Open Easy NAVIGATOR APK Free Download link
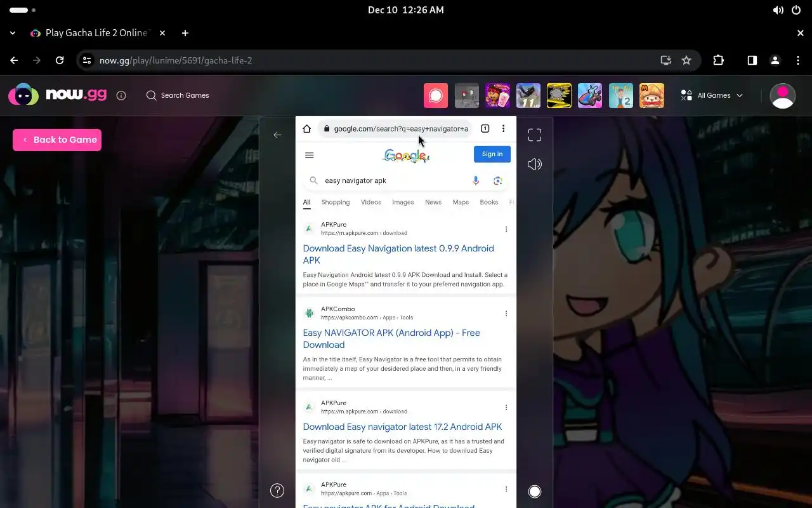Screen dimensions: 812x508 tap(391, 338)
